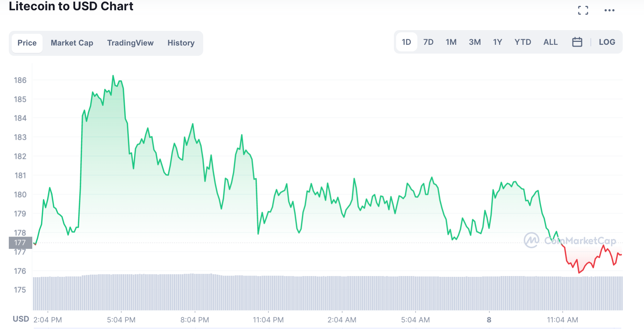Click the 2:04 AM time label
Image resolution: width=644 pixels, height=329 pixels.
tap(342, 320)
